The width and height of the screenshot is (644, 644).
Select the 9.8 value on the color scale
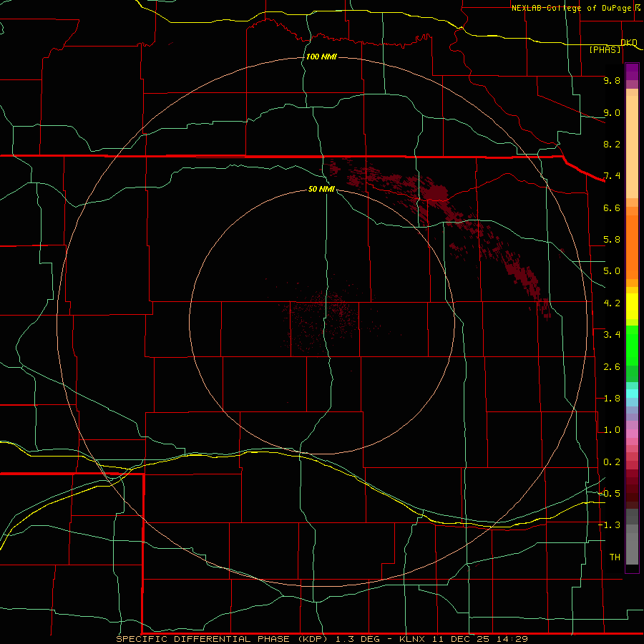pyautogui.click(x=612, y=80)
